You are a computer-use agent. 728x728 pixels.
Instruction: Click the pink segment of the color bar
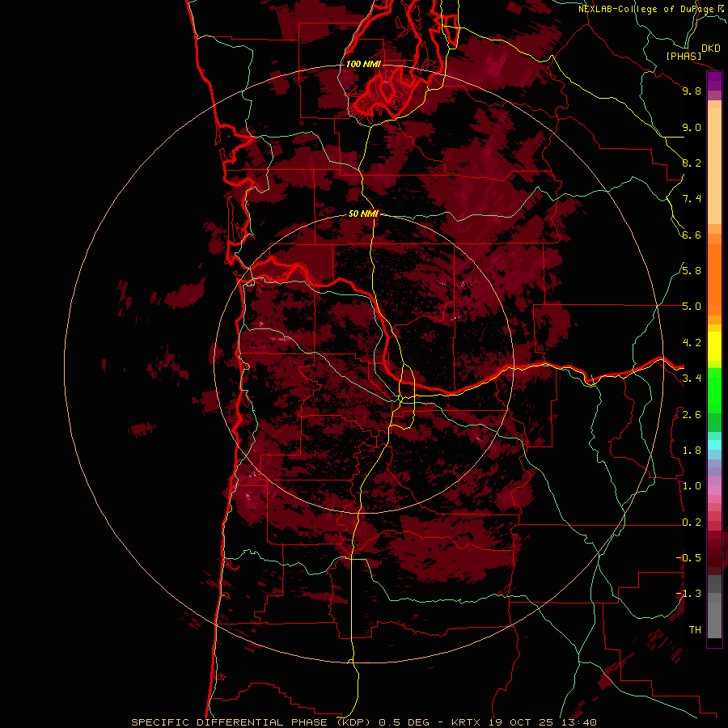[x=714, y=490]
